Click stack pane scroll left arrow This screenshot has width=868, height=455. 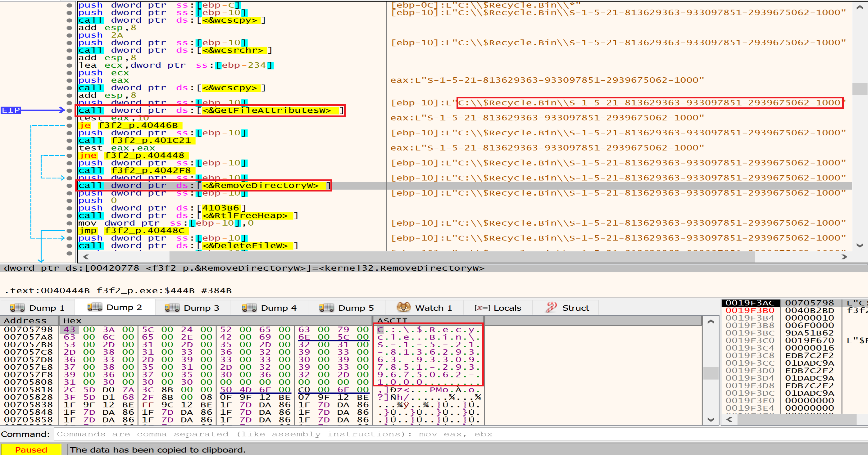pyautogui.click(x=729, y=419)
